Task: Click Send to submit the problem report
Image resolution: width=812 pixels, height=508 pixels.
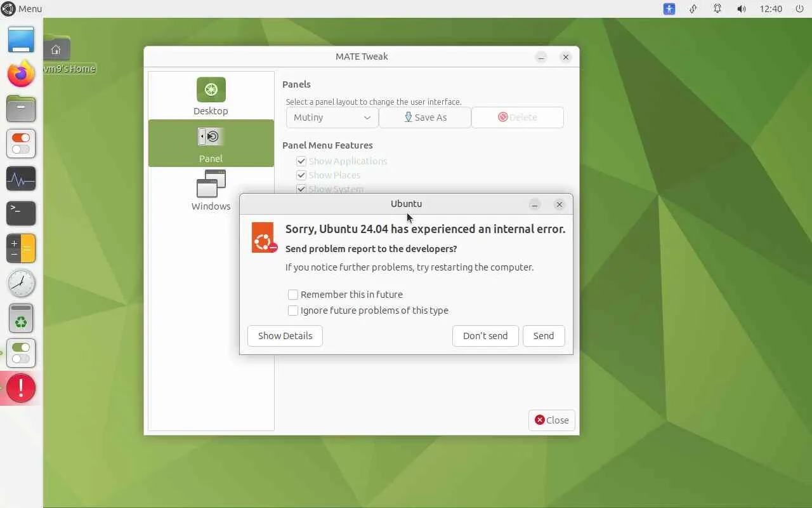Action: pos(544,336)
